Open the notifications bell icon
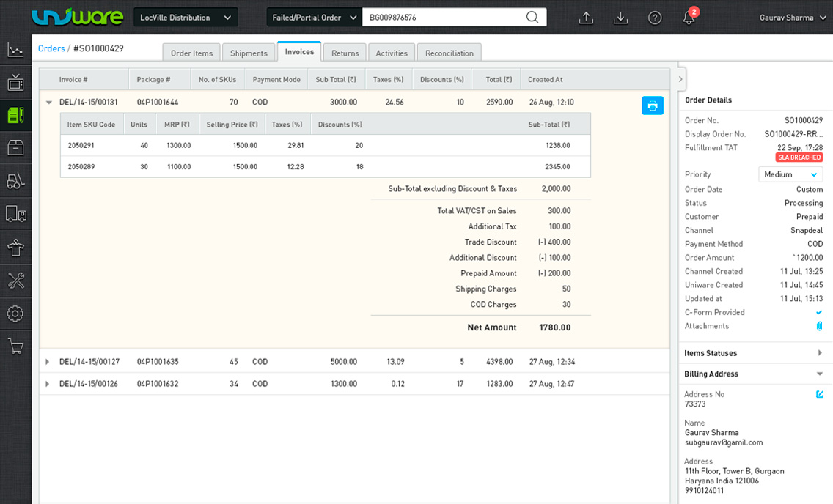The image size is (833, 504). pos(689,18)
